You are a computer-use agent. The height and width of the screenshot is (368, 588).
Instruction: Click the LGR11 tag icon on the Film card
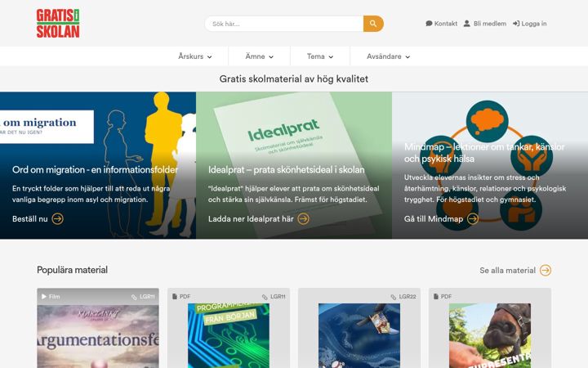tap(134, 297)
